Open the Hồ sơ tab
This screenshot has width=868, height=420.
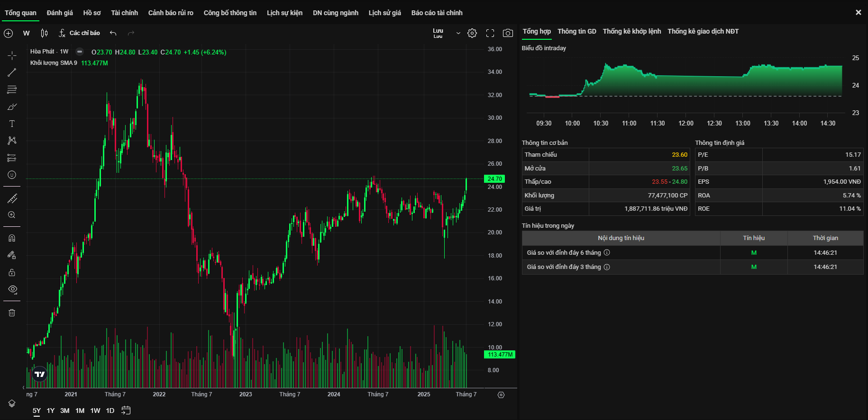(92, 13)
